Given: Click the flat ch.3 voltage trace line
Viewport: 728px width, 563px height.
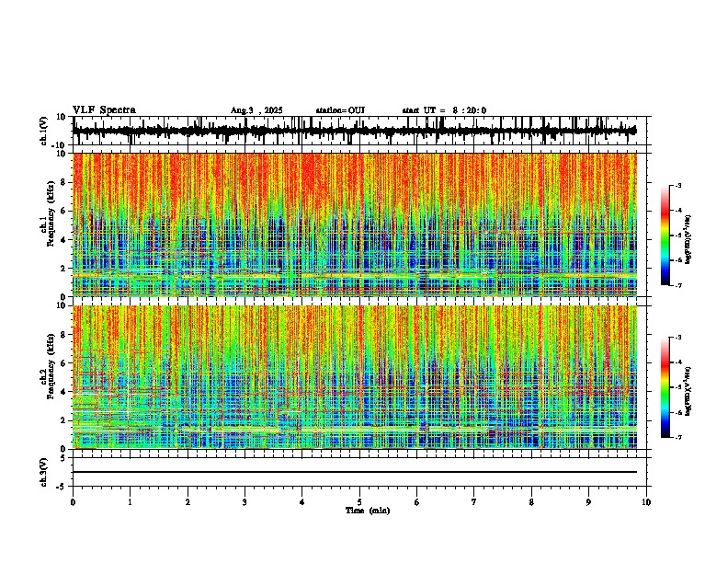Looking at the screenshot, I should (x=355, y=472).
